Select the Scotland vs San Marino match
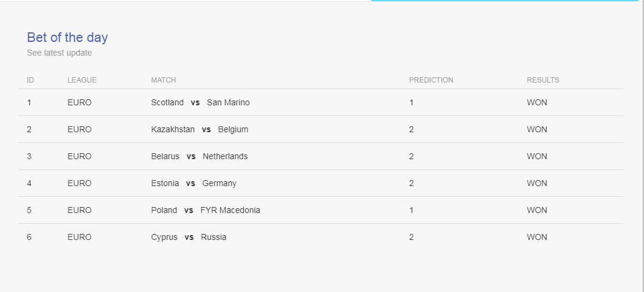The image size is (644, 292). [x=201, y=102]
